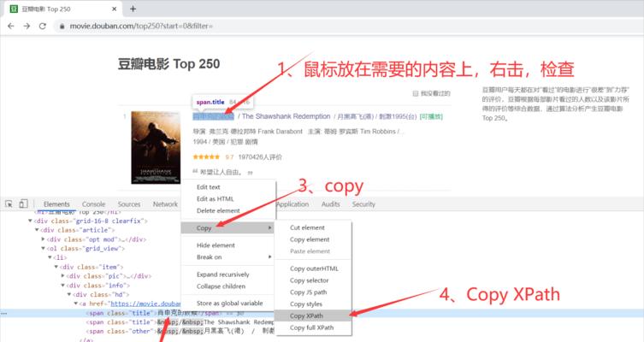Collapse the ol grid_view node
This screenshot has width=644, height=342.
[x=43, y=249]
